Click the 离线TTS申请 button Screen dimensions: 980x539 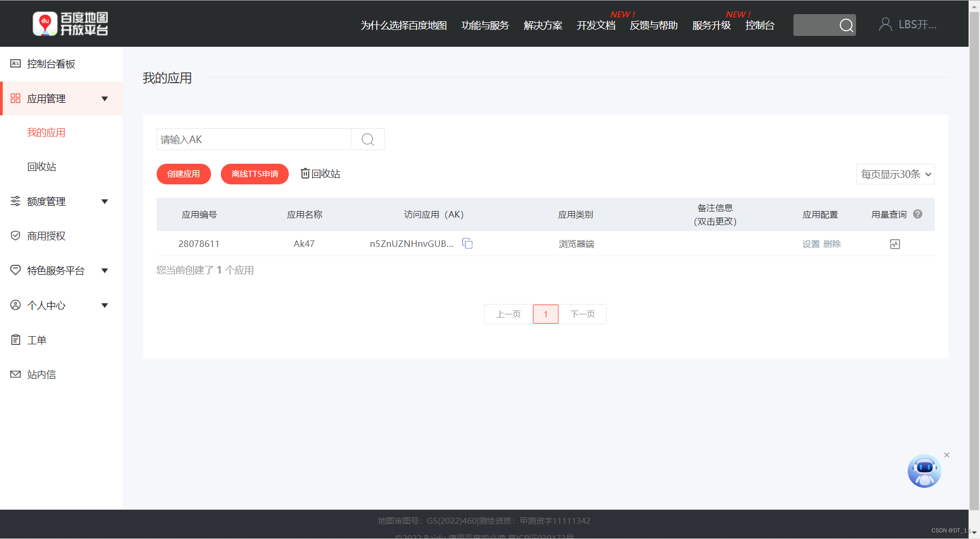(x=255, y=174)
